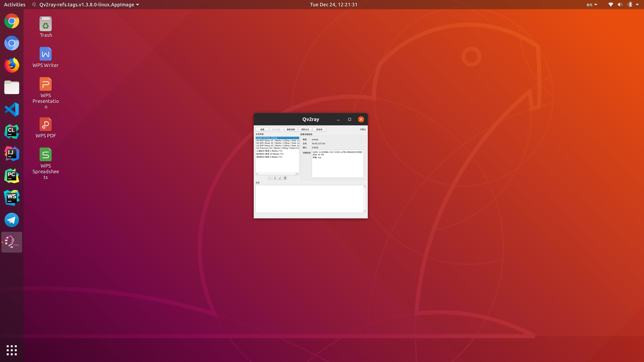Screen dimensions: 644x362
Task: Open Chromium from the dock
Action: tap(12, 43)
